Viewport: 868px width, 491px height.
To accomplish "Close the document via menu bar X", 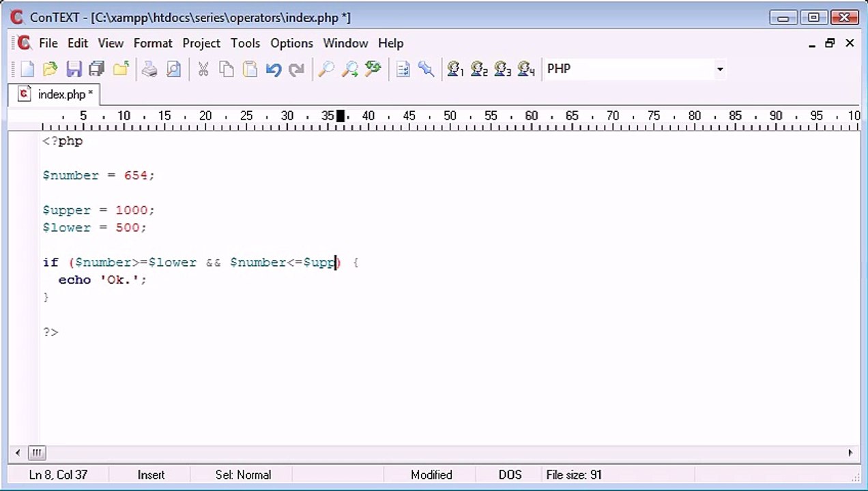I will 850,43.
